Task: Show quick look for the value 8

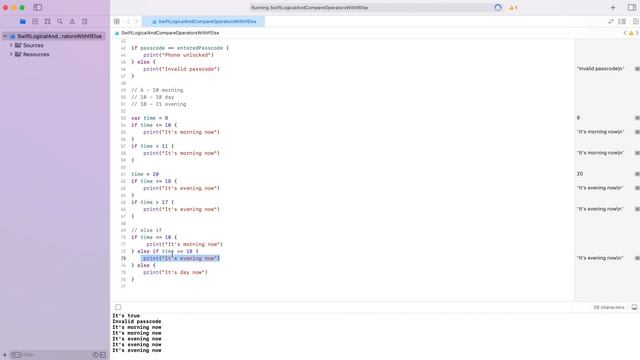Action: point(637,118)
